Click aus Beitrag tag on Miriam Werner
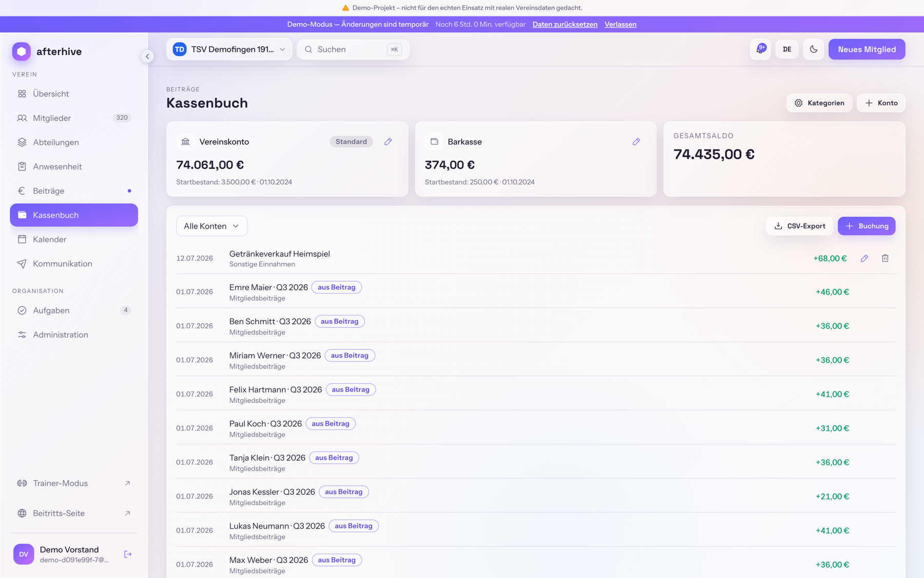The height and width of the screenshot is (578, 924). click(350, 356)
